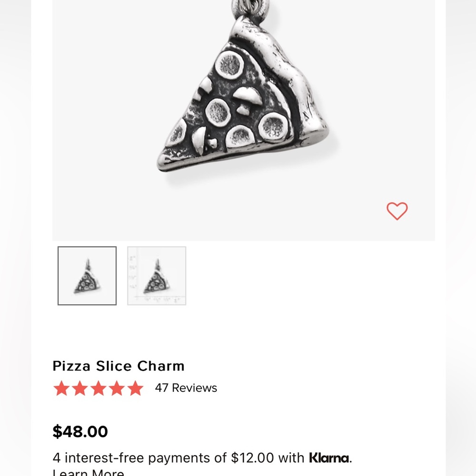
Task: Select the sizing diagram thumbnail
Action: click(156, 275)
